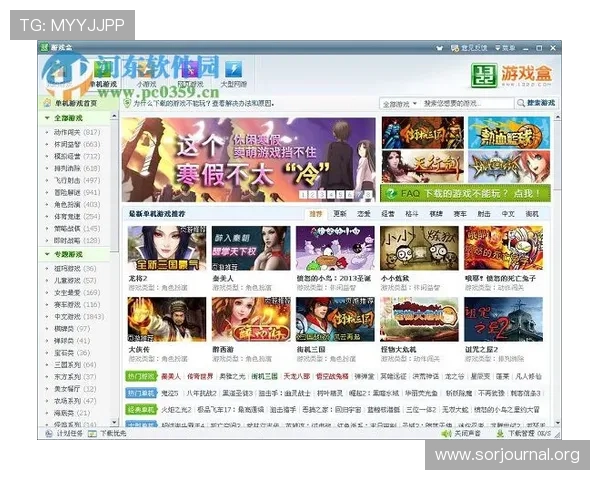Open the 火炬之光2 link in classic games
Image resolution: width=600 pixels, height=480 pixels.
pyautogui.click(x=176, y=410)
